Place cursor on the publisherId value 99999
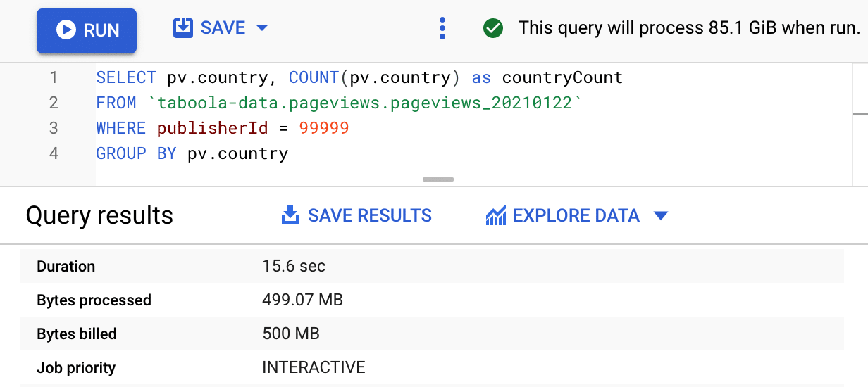The image size is (868, 387). [324, 128]
